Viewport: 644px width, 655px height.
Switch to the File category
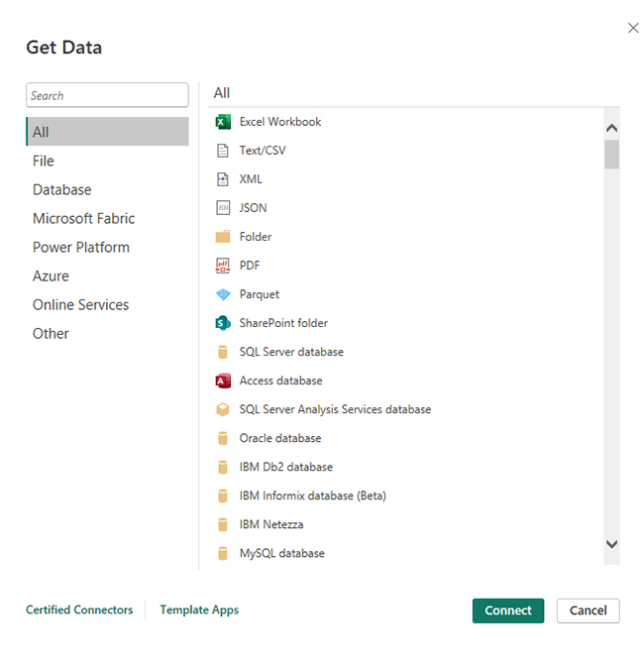[x=107, y=161]
